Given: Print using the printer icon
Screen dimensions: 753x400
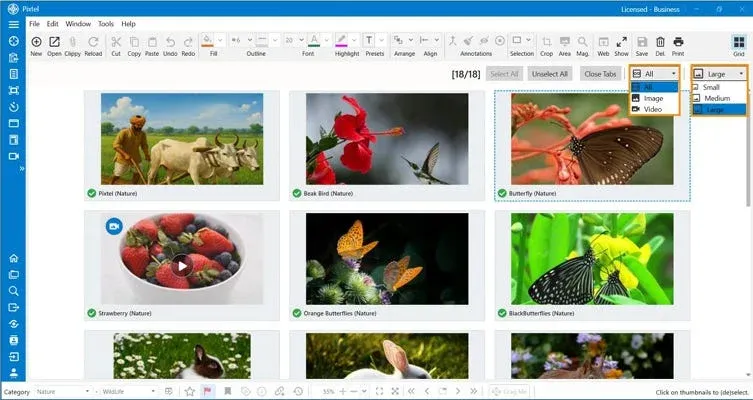Looking at the screenshot, I should pos(678,42).
